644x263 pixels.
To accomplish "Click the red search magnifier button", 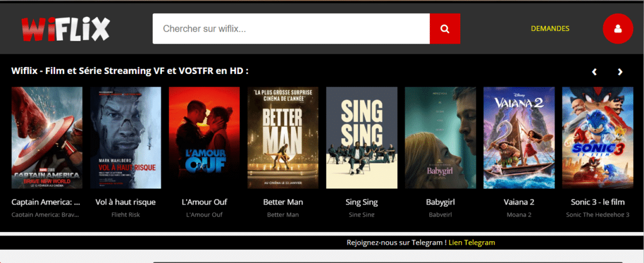I will click(x=445, y=29).
